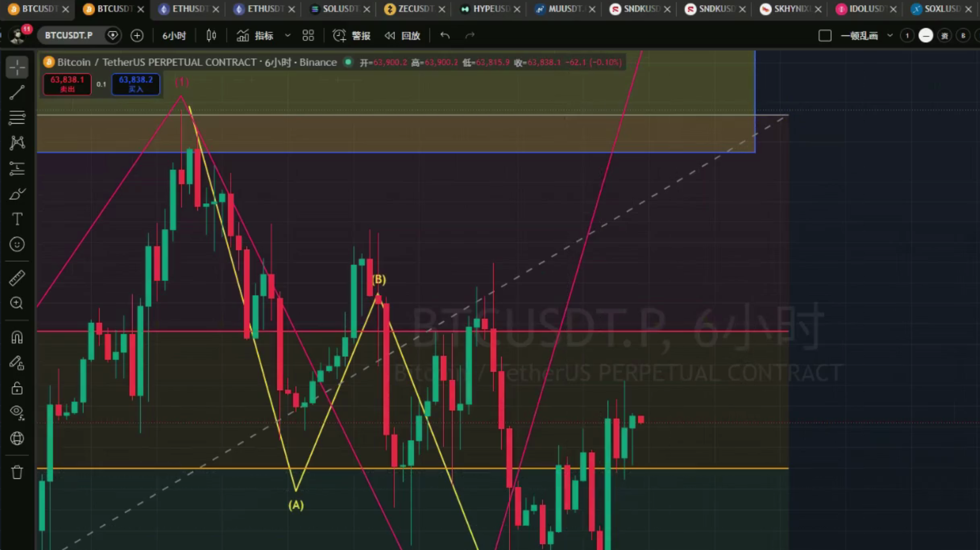Image resolution: width=980 pixels, height=550 pixels.
Task: Open the 指标 indicators dialog
Action: tap(255, 35)
